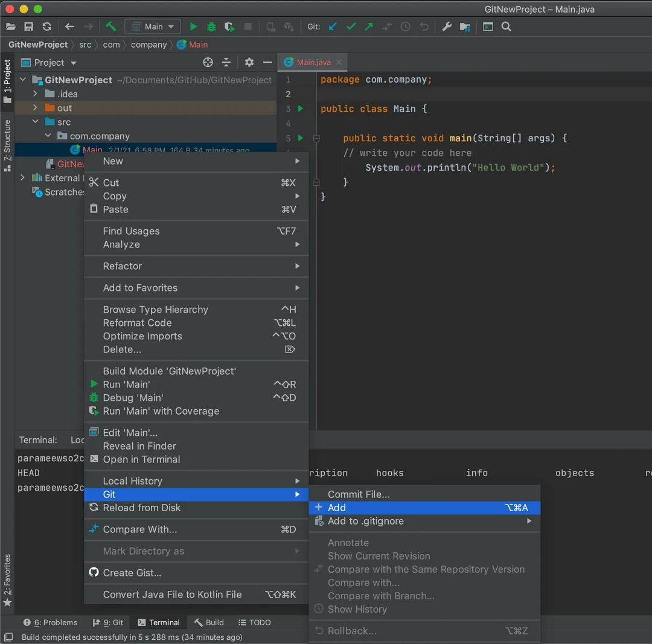The height and width of the screenshot is (644, 652).
Task: Open the Structure side tool tab
Action: [x=7, y=145]
